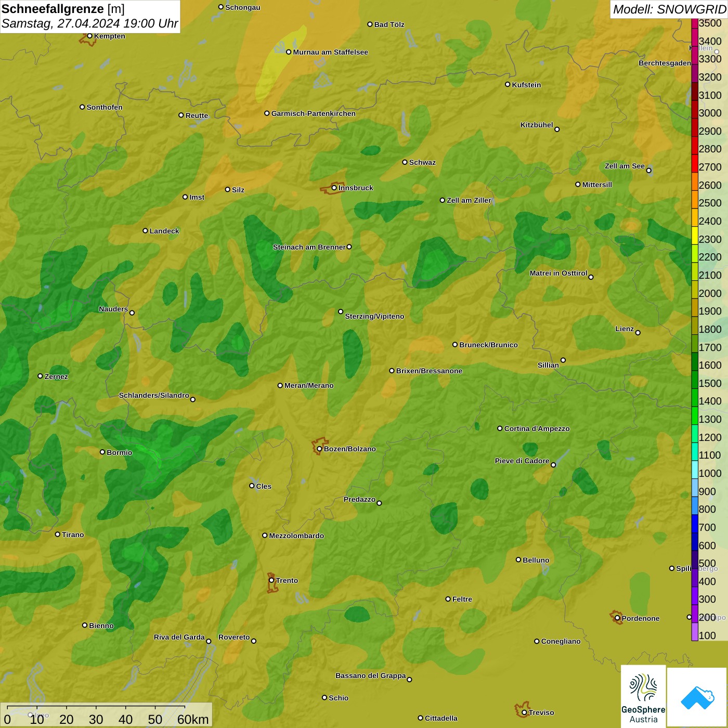Image resolution: width=728 pixels, height=728 pixels.
Task: Select the Pordenone city marker
Action: point(617,618)
